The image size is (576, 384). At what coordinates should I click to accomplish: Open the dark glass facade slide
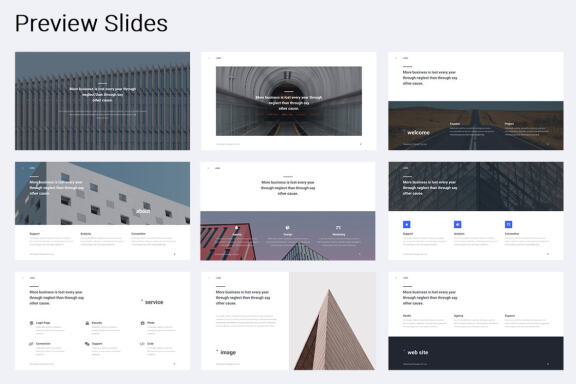point(476,211)
